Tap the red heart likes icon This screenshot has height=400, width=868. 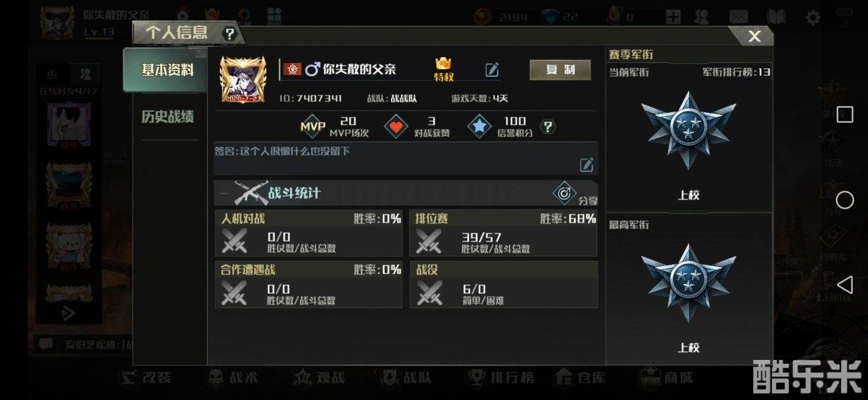(396, 127)
